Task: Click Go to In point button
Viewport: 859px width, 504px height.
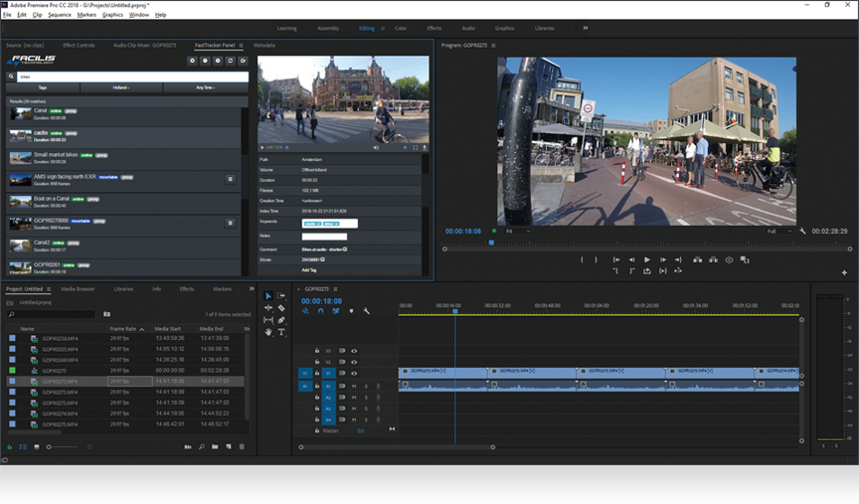Action: (616, 259)
